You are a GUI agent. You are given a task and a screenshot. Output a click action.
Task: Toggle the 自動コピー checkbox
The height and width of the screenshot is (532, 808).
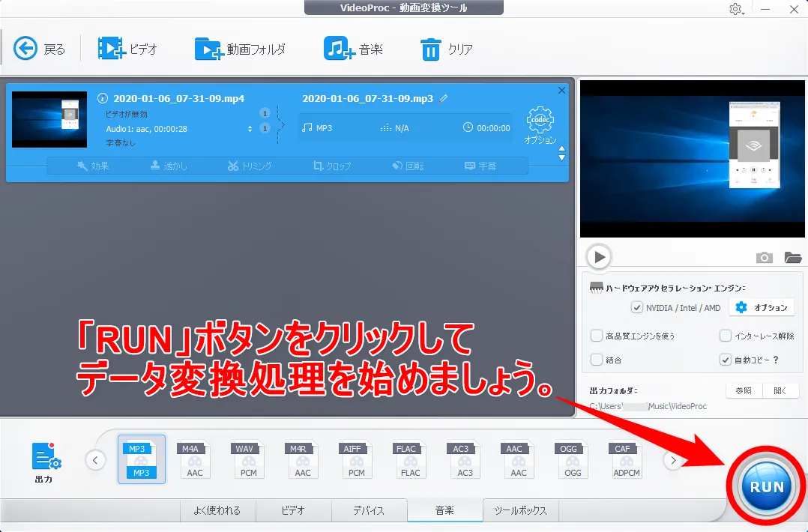click(725, 360)
